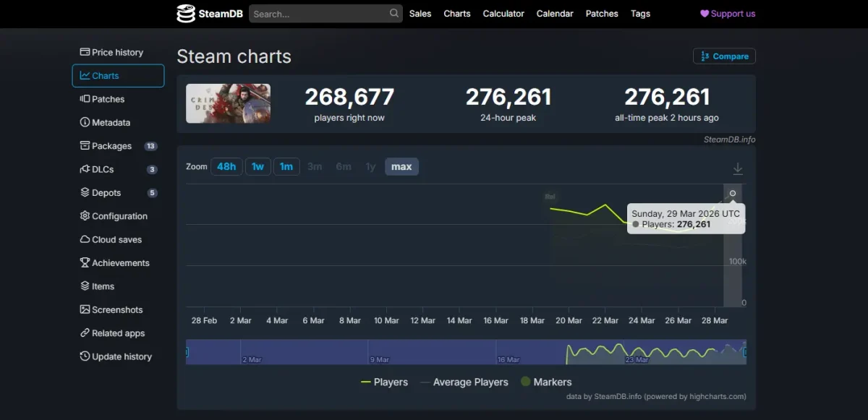This screenshot has height=420, width=868.
Task: Select the Charts icon in the sidebar
Action: pyautogui.click(x=85, y=75)
